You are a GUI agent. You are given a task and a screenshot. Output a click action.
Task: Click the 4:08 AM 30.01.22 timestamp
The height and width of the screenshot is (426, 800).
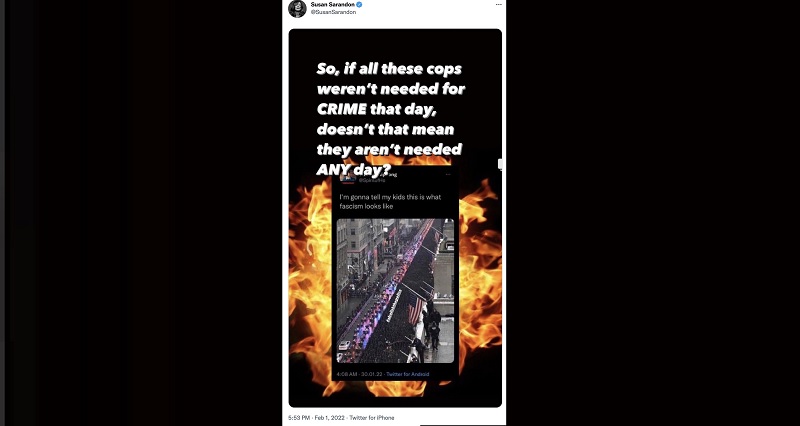coord(359,374)
